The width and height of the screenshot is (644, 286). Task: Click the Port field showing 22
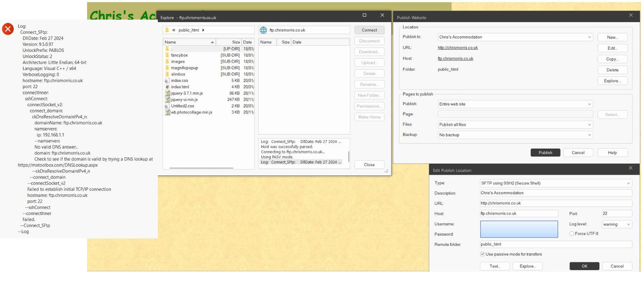click(617, 214)
